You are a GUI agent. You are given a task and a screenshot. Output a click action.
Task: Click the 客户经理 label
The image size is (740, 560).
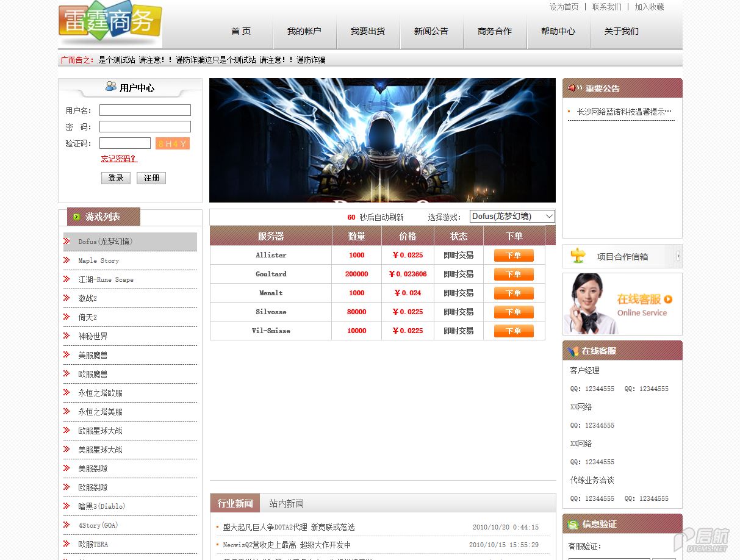pyautogui.click(x=585, y=370)
